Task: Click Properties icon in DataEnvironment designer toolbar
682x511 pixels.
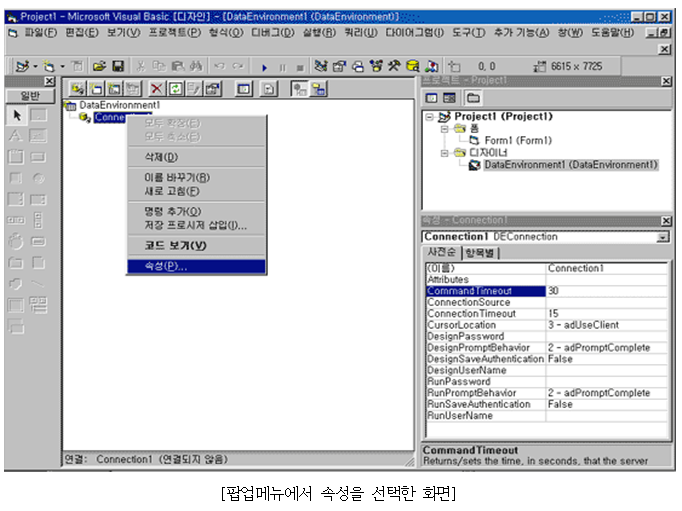Action: click(x=213, y=89)
